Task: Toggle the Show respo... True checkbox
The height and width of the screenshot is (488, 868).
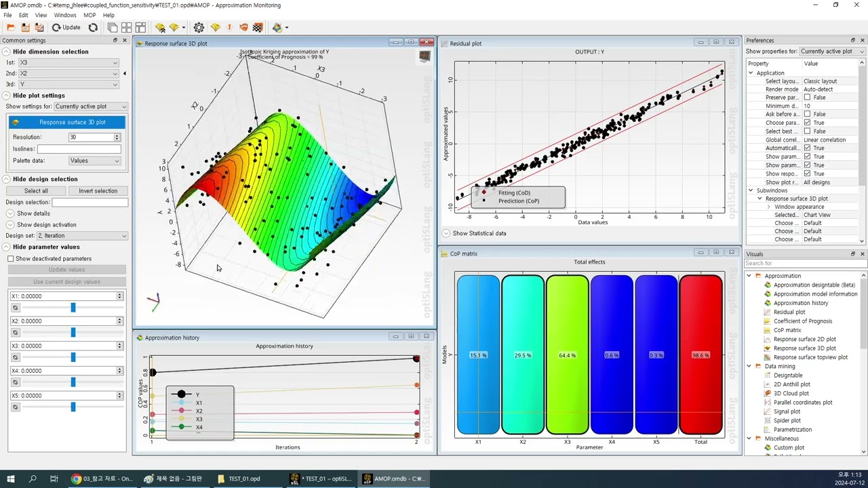Action: [x=807, y=174]
